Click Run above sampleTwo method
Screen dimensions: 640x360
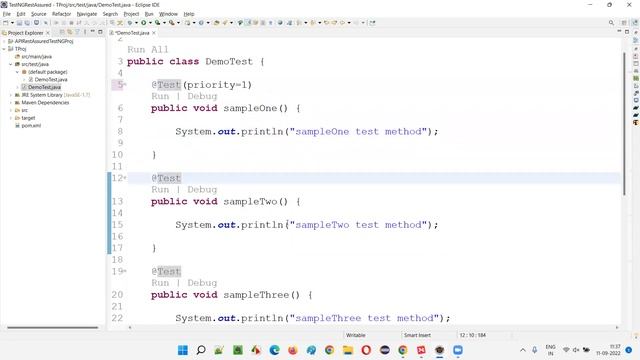coord(160,189)
